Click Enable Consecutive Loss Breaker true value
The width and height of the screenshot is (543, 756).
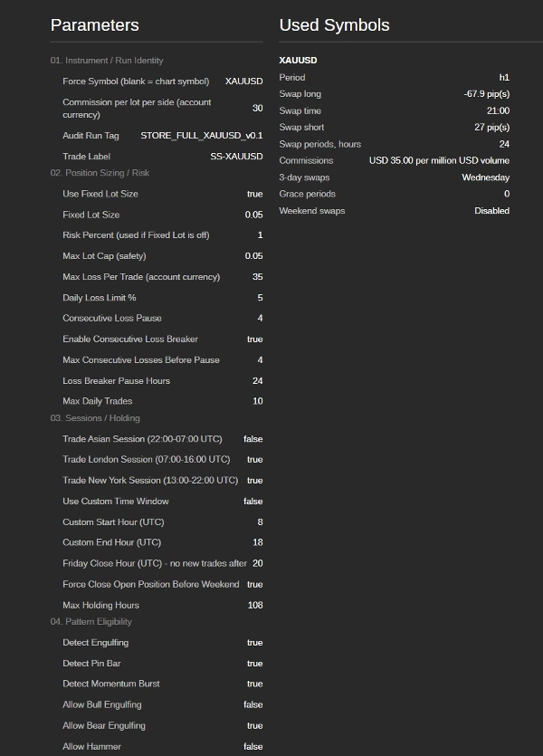[x=255, y=339]
